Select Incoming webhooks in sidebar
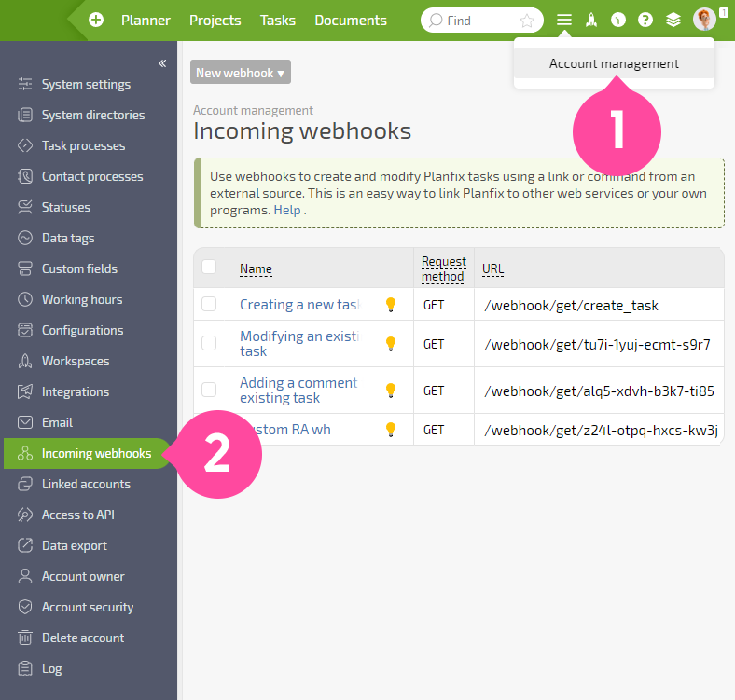This screenshot has height=700, width=735. (x=88, y=454)
